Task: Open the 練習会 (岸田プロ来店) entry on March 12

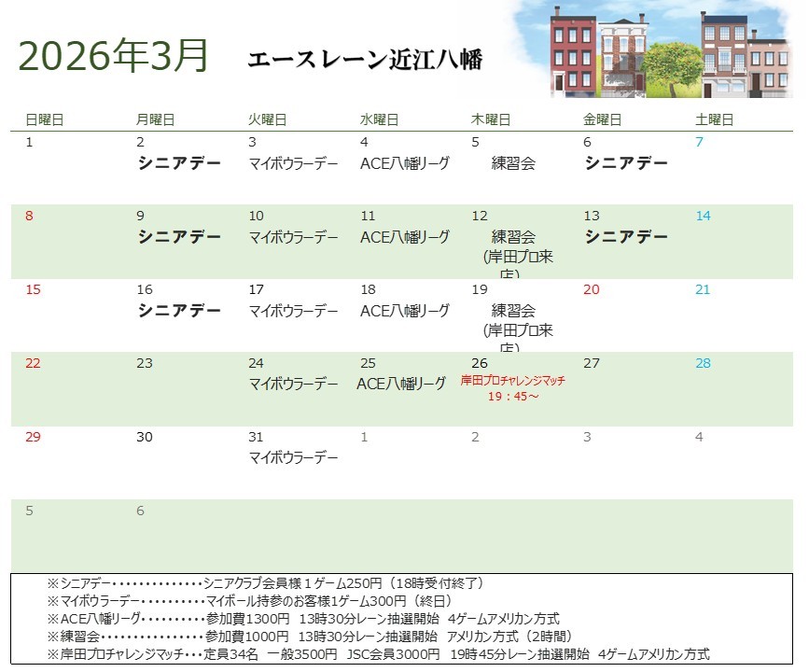Action: (x=518, y=247)
